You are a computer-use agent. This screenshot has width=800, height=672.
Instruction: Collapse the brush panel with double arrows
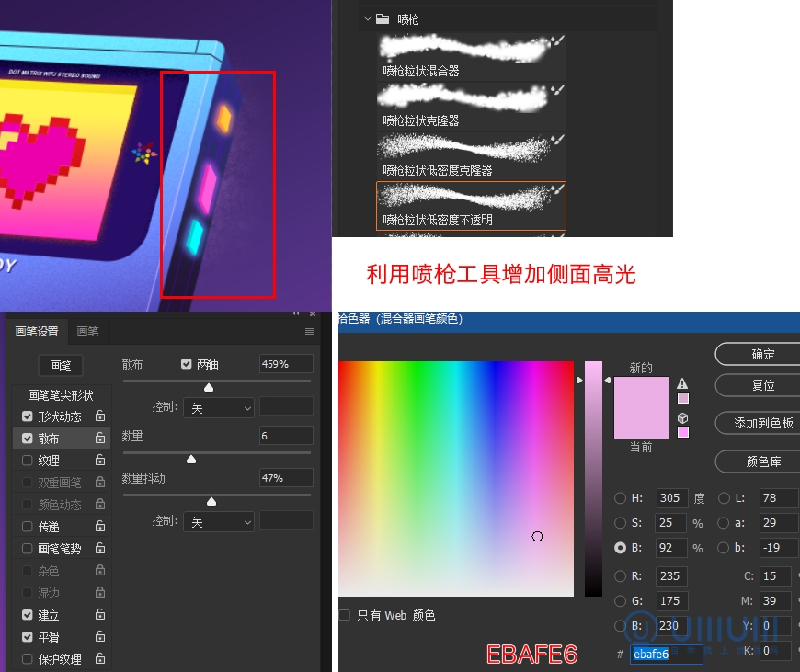pos(296,313)
